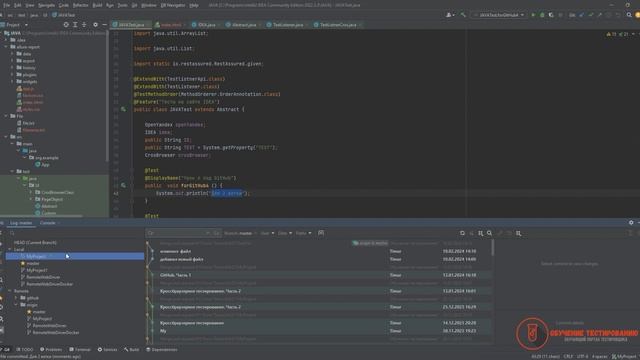Open Branch: master filter dropdown
Image resolution: width=640 pixels, height=360 pixels.
click(240, 233)
